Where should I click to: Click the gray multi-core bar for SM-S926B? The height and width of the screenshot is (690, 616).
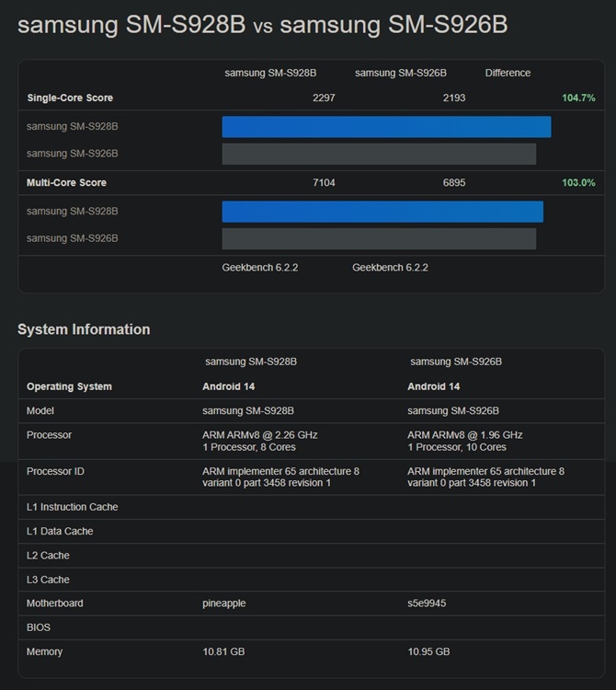[x=379, y=238]
